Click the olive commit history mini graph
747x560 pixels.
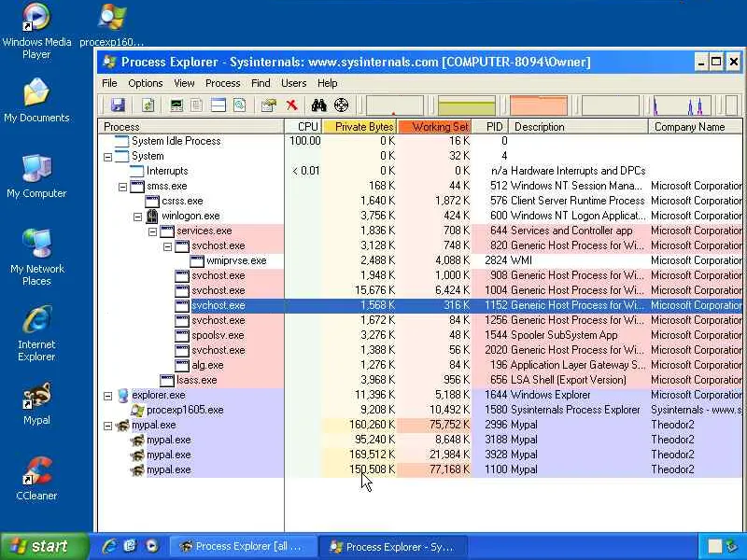(466, 105)
